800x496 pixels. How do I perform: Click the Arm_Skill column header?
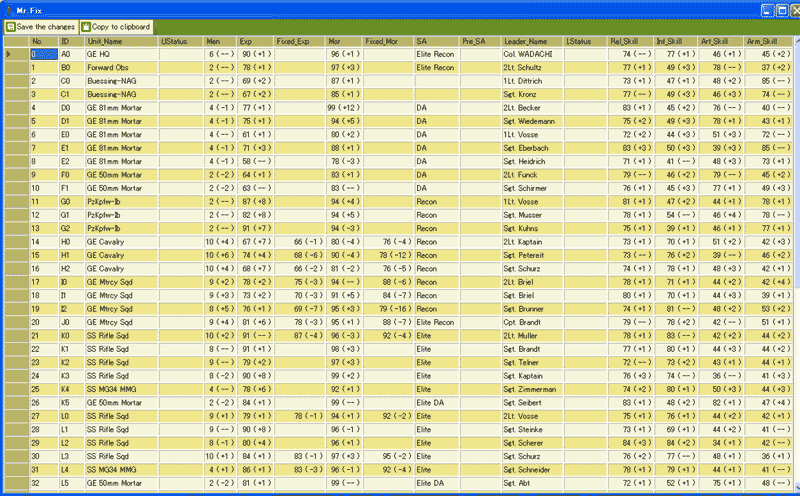coord(768,41)
